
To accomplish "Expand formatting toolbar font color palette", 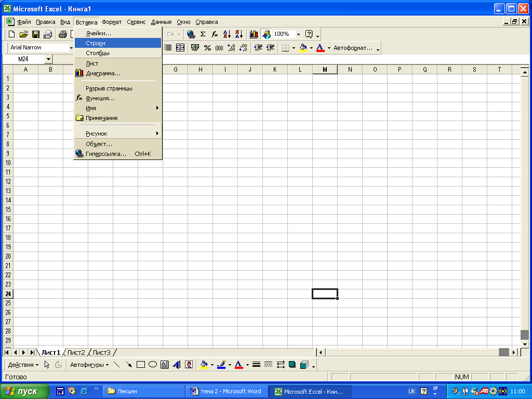I will [x=329, y=48].
